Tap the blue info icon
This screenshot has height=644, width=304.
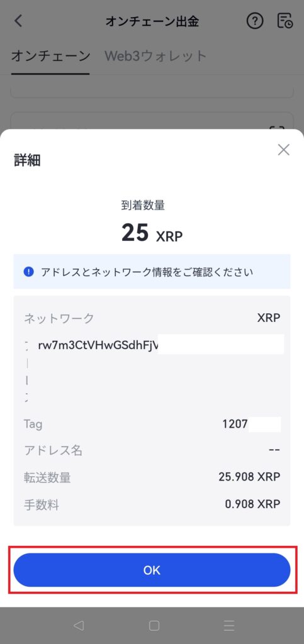pyautogui.click(x=29, y=272)
